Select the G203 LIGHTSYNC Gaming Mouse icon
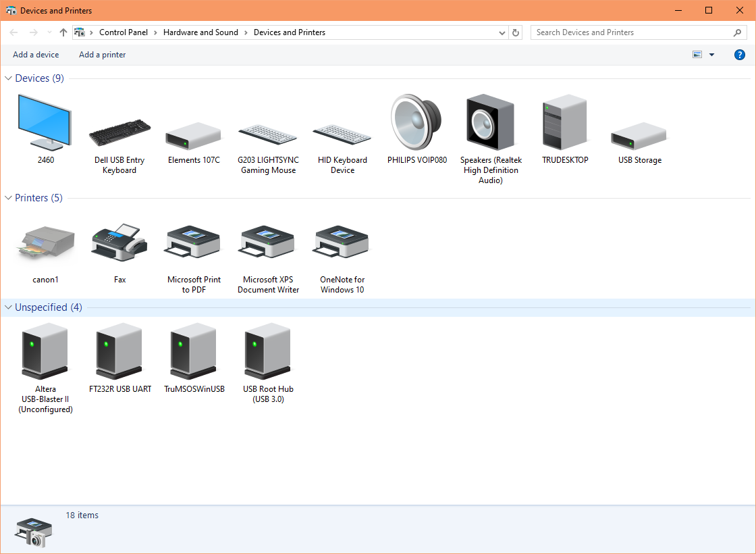The image size is (756, 554). [268, 134]
